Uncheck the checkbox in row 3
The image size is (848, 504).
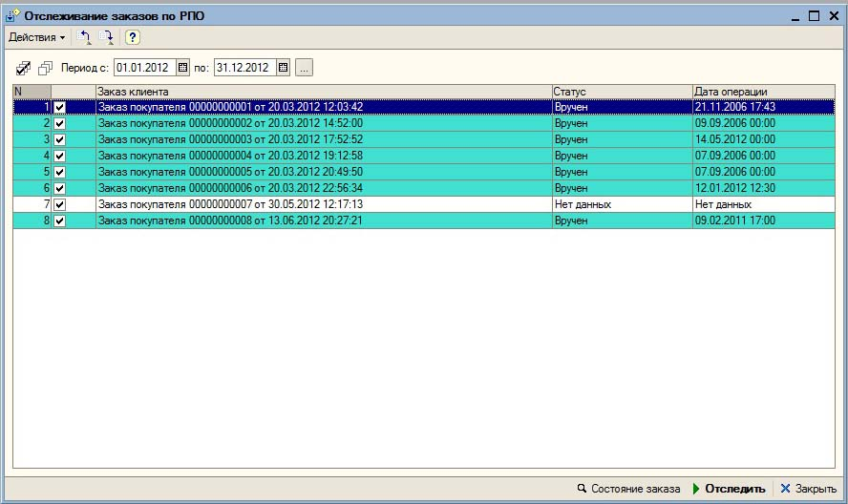59,139
